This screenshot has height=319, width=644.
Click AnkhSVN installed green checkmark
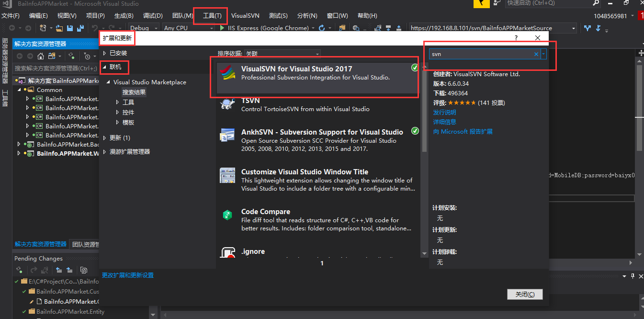tap(415, 131)
